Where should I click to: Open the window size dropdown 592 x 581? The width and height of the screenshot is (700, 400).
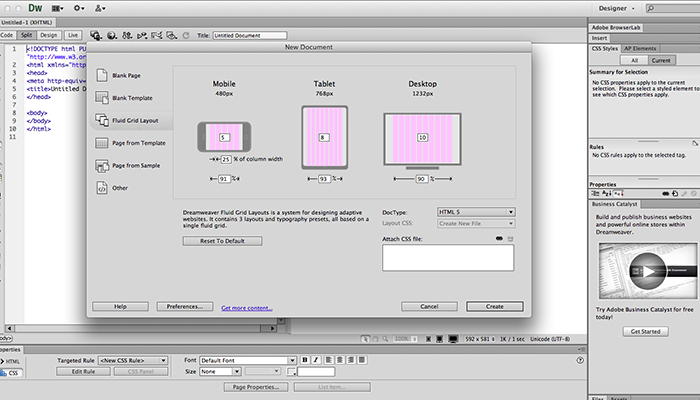point(480,339)
